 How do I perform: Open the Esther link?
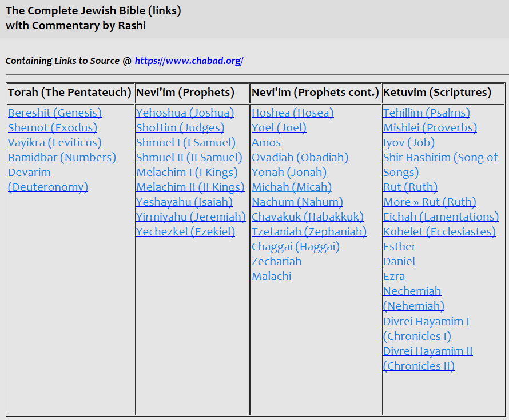(x=399, y=247)
